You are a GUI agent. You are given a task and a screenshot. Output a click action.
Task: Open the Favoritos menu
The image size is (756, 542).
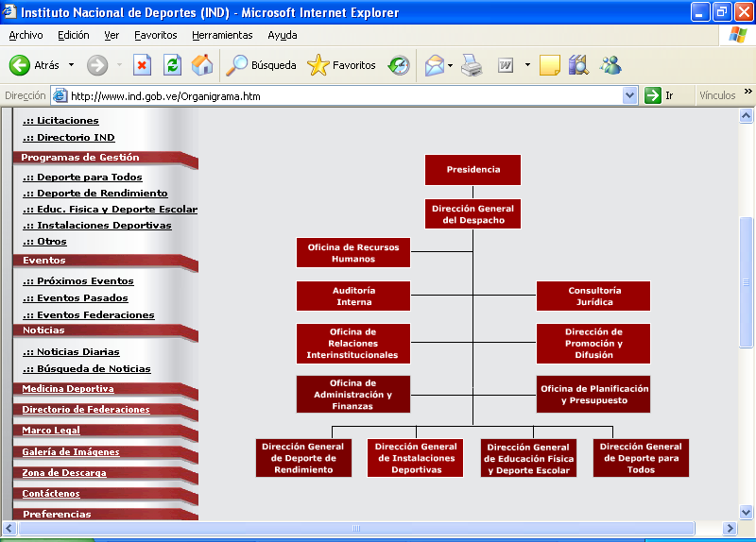pyautogui.click(x=155, y=35)
